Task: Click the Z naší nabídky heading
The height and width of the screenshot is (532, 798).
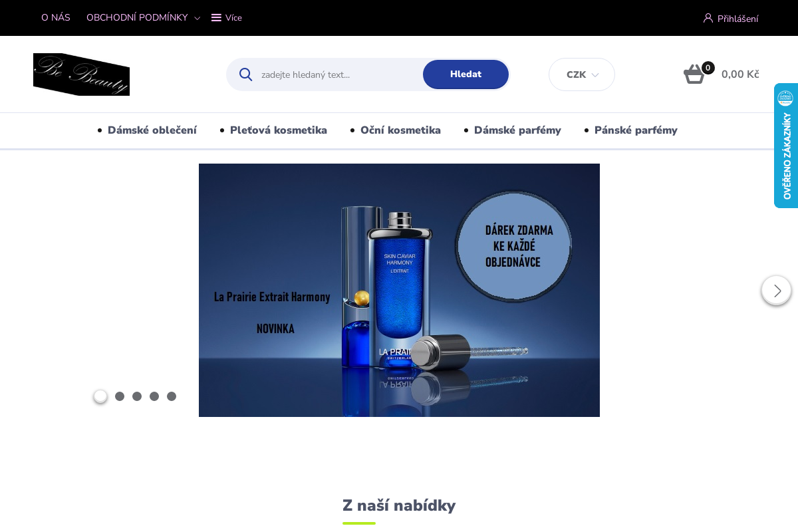Action: pos(399,505)
